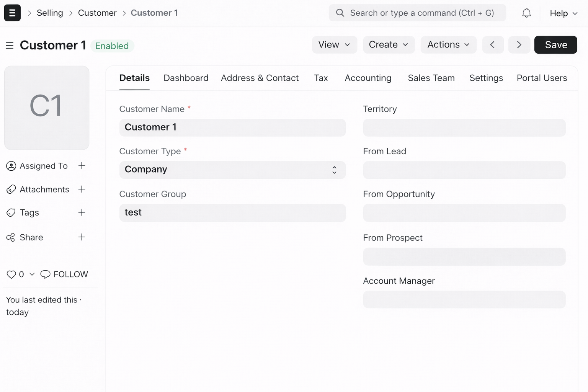Add an attachment with the plus icon
588x392 pixels.
click(x=82, y=189)
